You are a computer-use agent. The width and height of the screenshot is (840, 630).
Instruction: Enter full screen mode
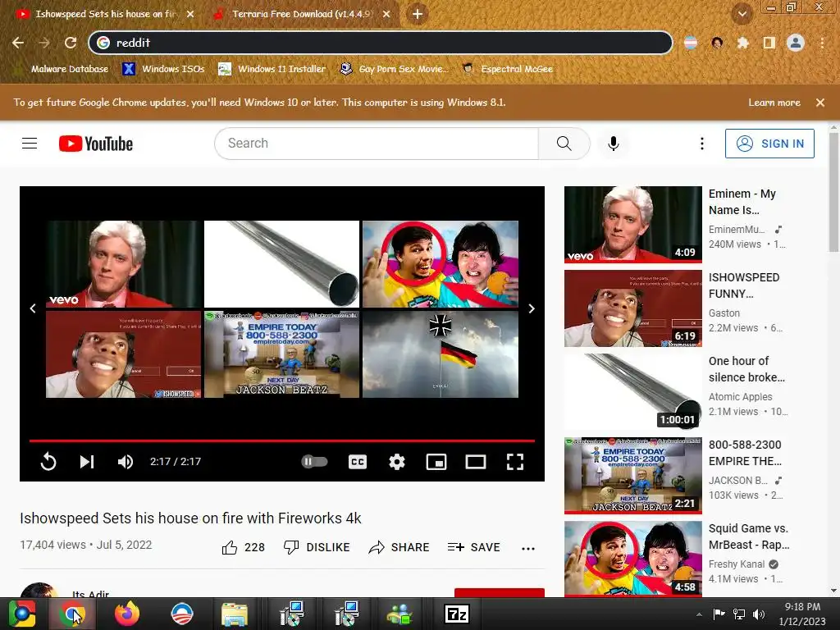pyautogui.click(x=515, y=462)
